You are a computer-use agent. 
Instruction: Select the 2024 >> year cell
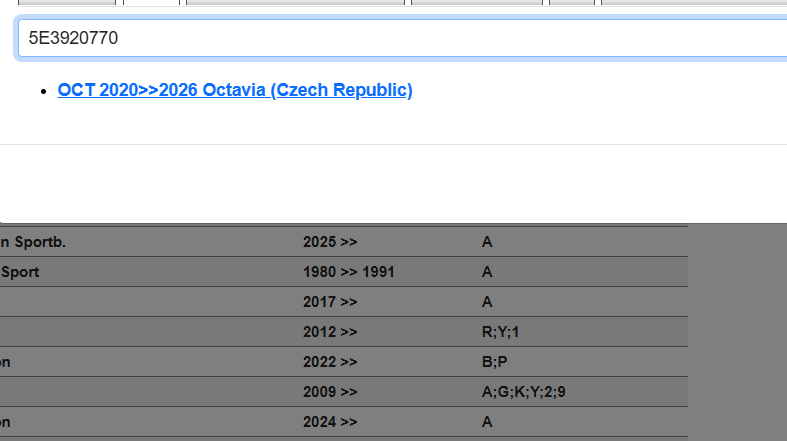point(330,422)
